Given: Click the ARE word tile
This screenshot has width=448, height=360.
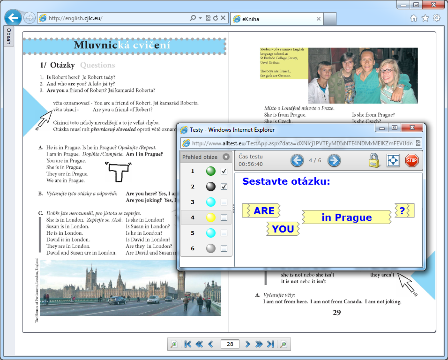Looking at the screenshot, I should click(261, 211).
